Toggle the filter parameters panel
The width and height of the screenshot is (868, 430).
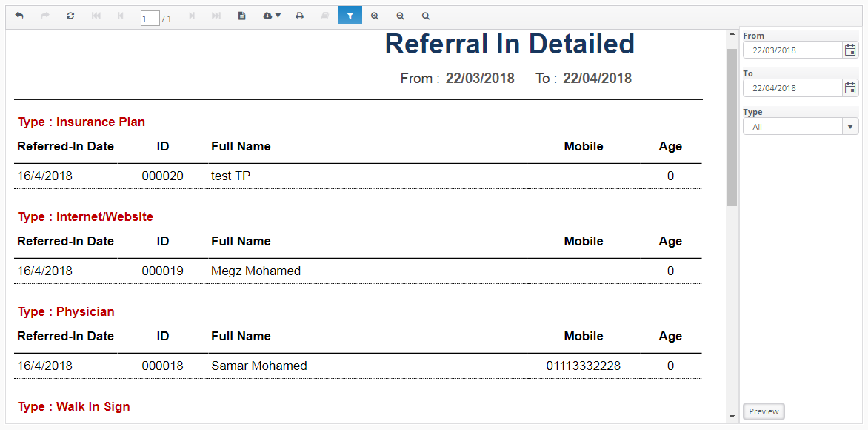click(x=350, y=16)
